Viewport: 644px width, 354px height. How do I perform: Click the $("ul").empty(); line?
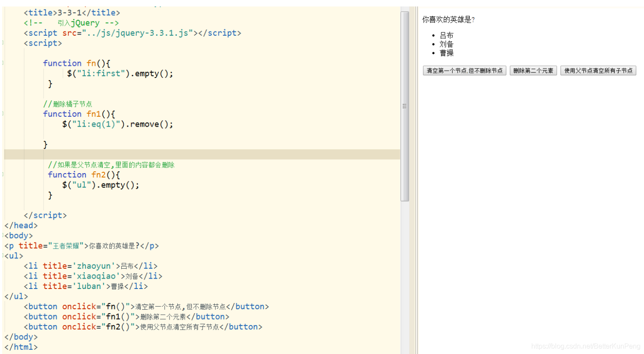[101, 185]
